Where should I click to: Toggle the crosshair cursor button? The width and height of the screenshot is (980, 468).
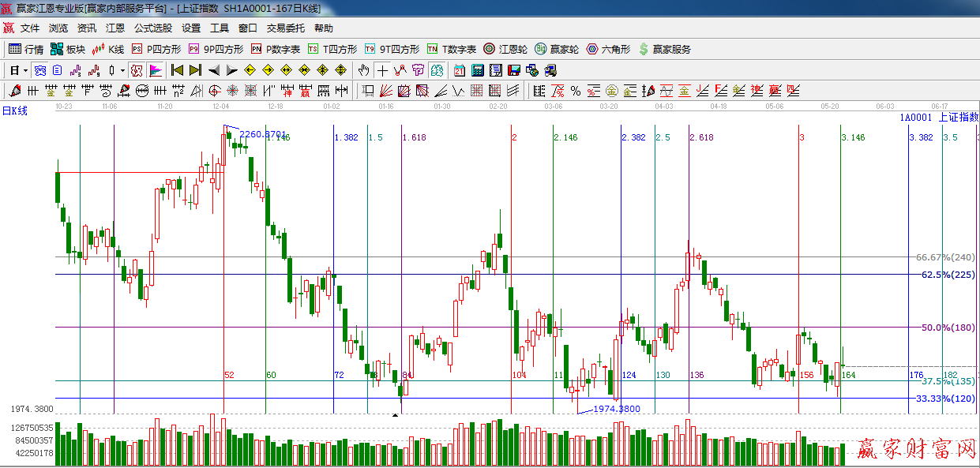[x=382, y=70]
